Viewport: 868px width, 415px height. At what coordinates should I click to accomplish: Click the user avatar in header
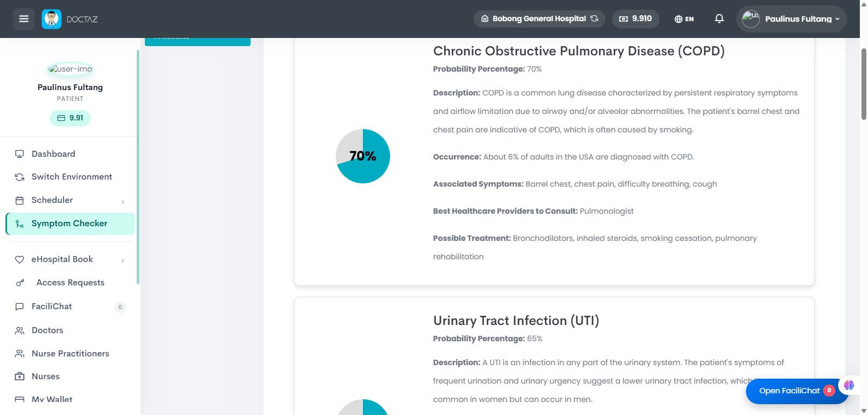tap(751, 19)
